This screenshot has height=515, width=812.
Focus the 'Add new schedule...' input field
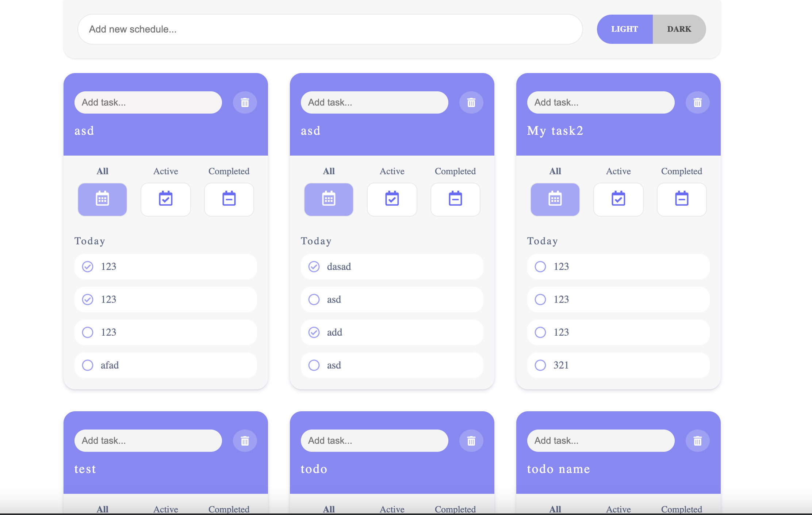click(x=330, y=29)
